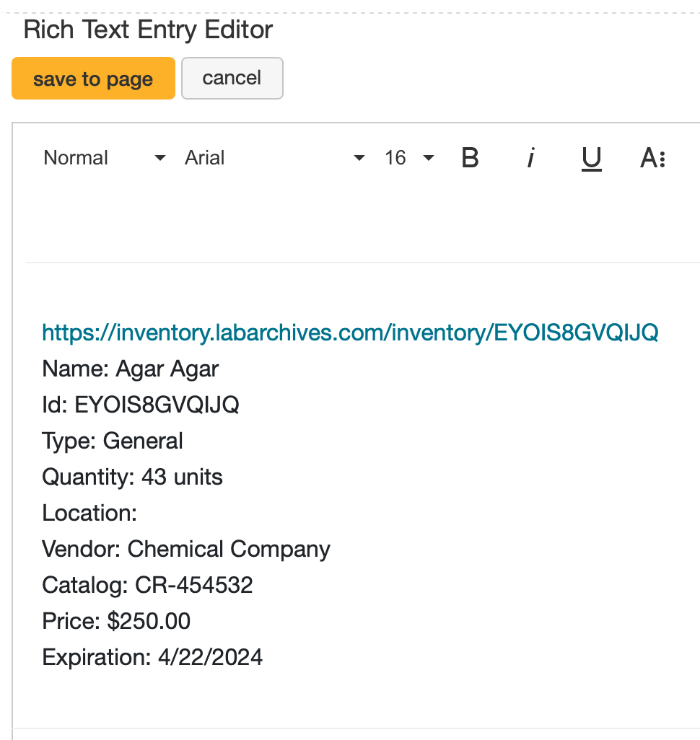Click the cancel button
The image size is (700, 740).
click(232, 78)
